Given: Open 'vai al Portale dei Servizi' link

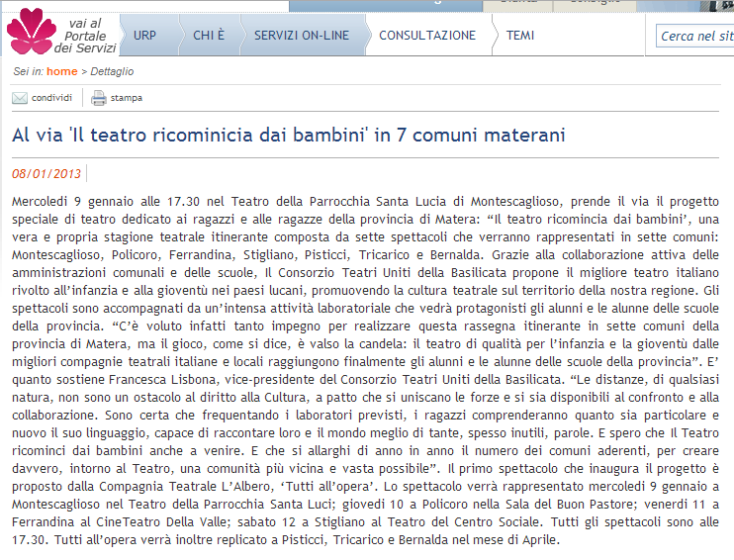Looking at the screenshot, I should click(85, 36).
